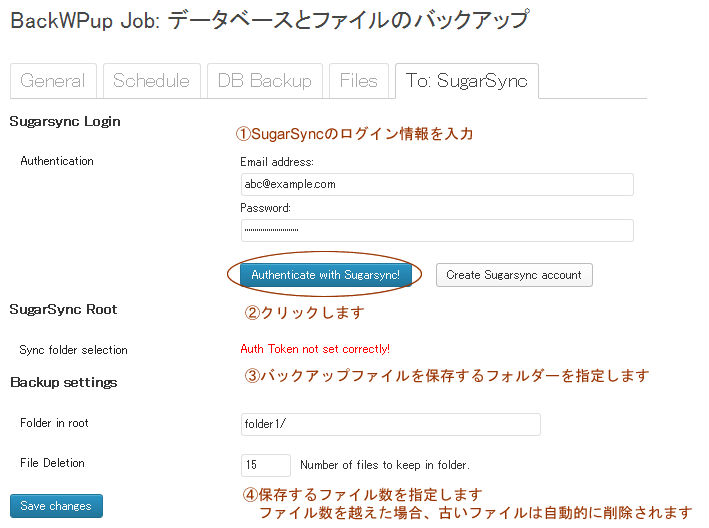Click the 'SugarSync Root' heading
The image size is (709, 528).
[x=63, y=310]
